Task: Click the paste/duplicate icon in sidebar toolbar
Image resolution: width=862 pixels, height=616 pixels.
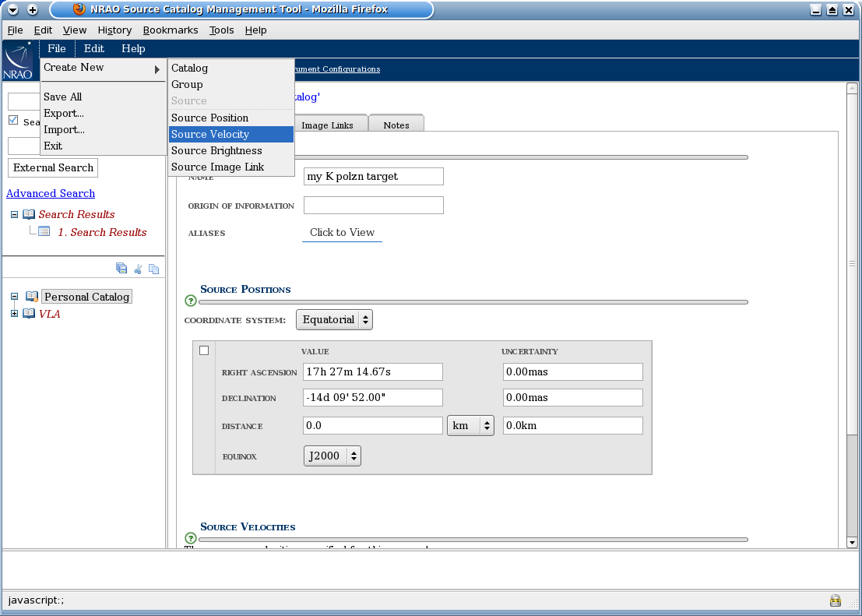Action: [154, 268]
